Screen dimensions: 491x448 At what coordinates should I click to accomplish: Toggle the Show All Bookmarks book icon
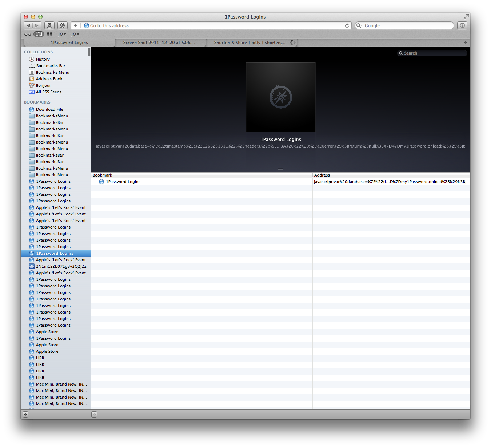click(39, 34)
